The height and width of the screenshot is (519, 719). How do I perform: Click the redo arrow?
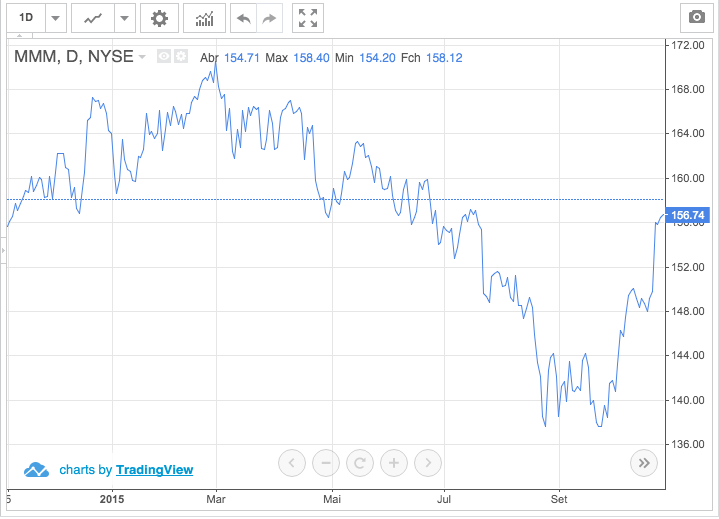pos(269,18)
